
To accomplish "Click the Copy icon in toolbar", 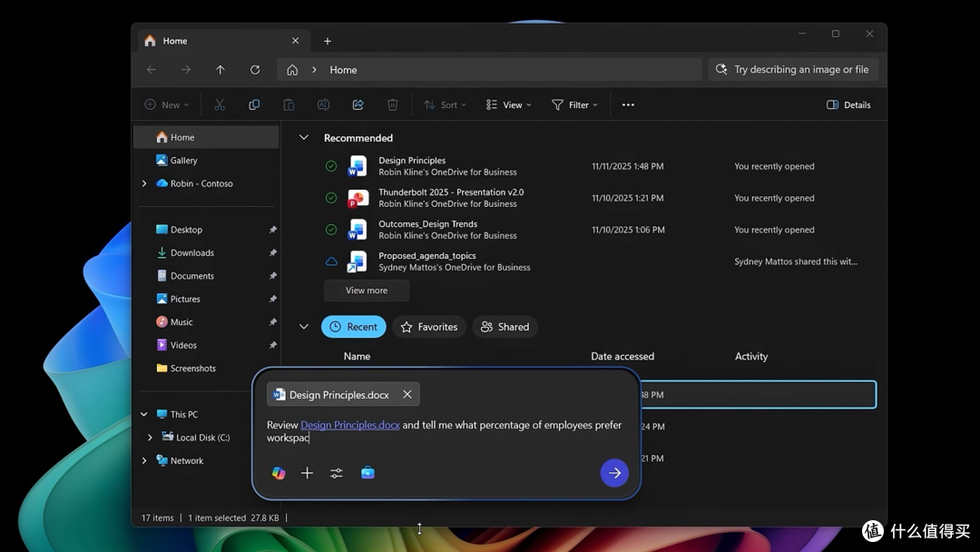I will [x=254, y=105].
